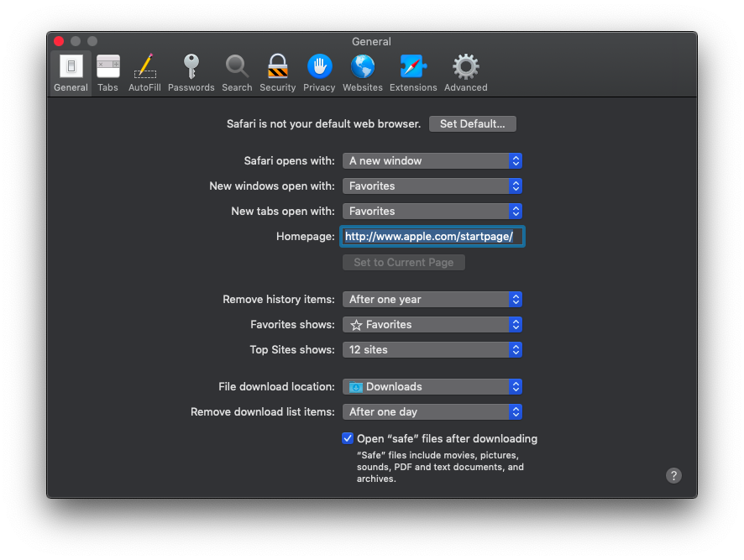Open the General preferences pane
The width and height of the screenshot is (744, 560).
71,73
